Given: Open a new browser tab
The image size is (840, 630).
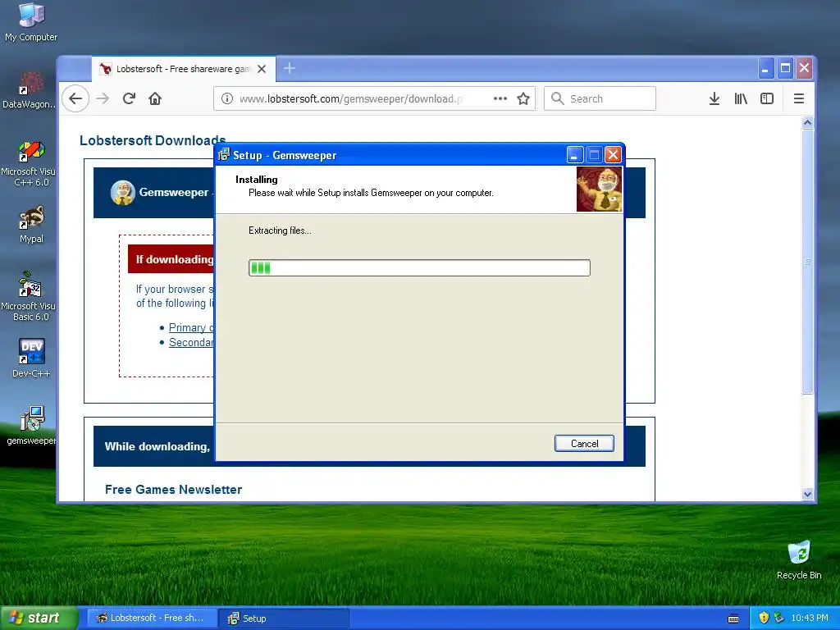Looking at the screenshot, I should (x=290, y=68).
